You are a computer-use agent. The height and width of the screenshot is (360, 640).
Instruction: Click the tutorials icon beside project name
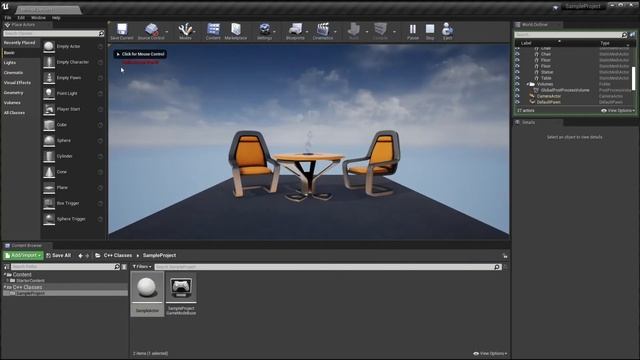[556, 7]
